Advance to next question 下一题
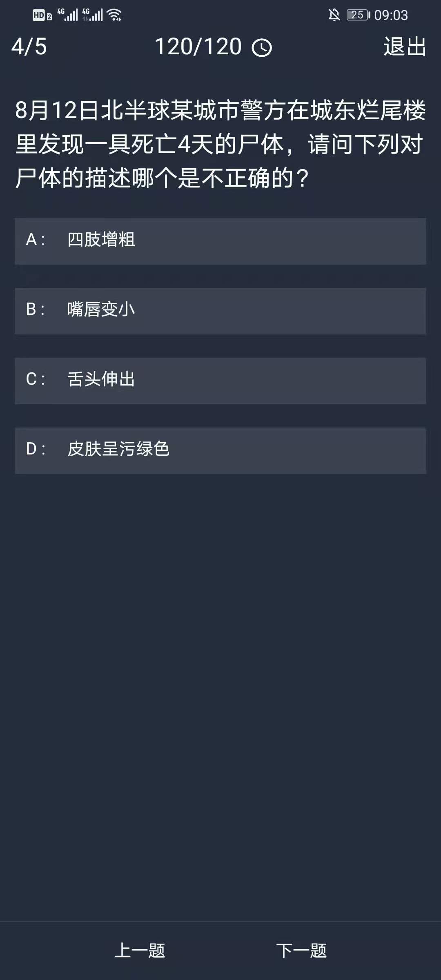 [301, 950]
